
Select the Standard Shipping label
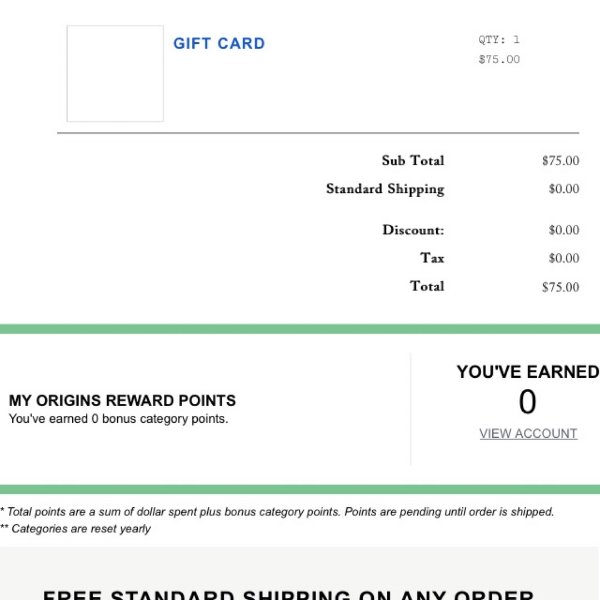[x=385, y=189]
